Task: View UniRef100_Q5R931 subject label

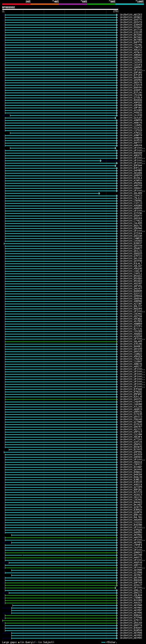Action: (x=131, y=412)
